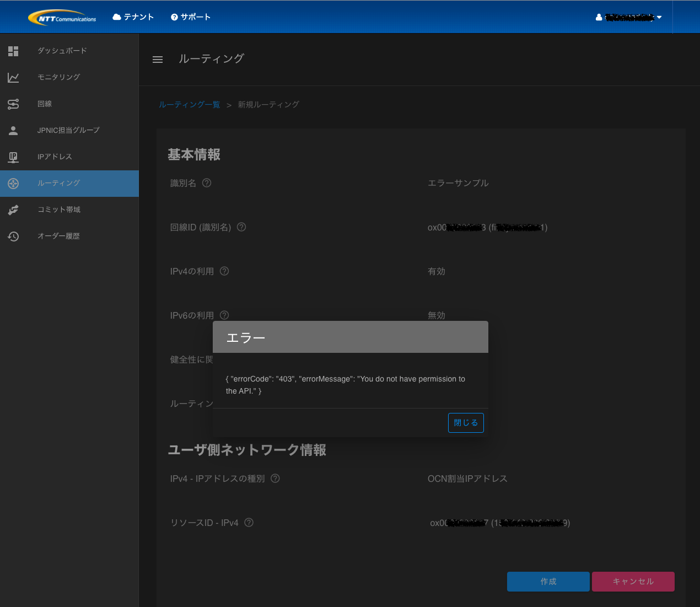Viewport: 700px width, 607px height.
Task: Select the IPアドレス sidebar icon
Action: tap(13, 157)
